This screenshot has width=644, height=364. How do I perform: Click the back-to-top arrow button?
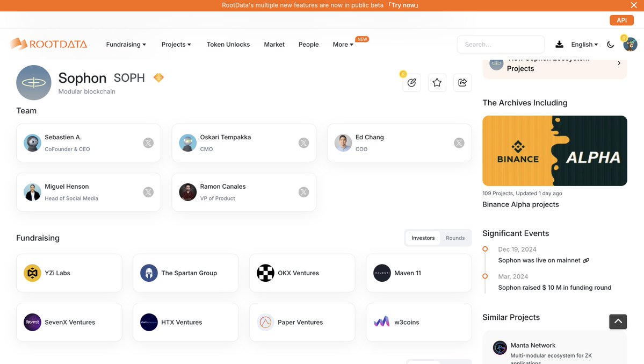click(x=618, y=322)
